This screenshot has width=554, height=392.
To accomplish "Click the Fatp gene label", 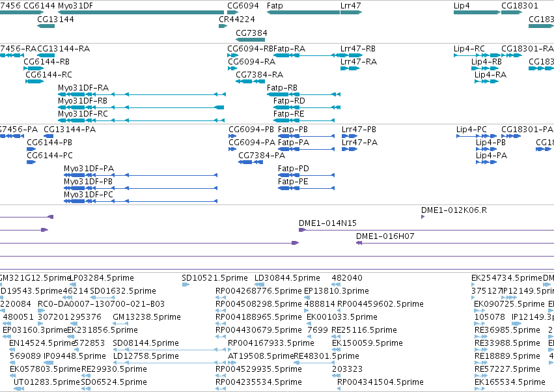I will 275,6.
